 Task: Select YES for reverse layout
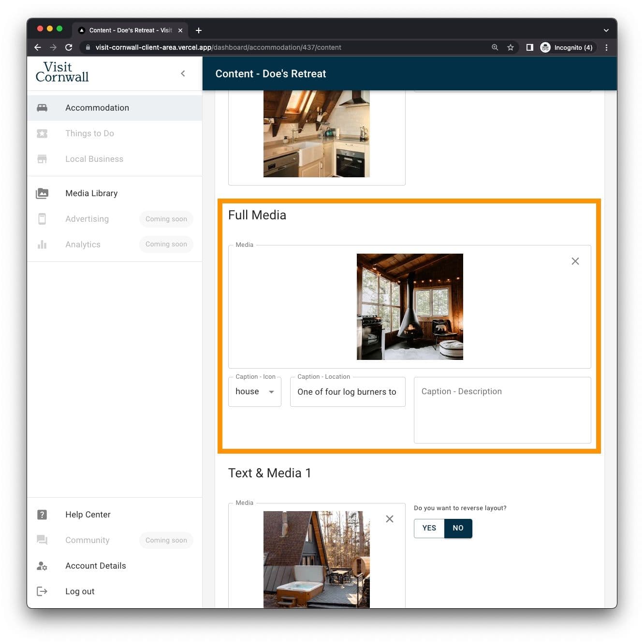pos(429,528)
